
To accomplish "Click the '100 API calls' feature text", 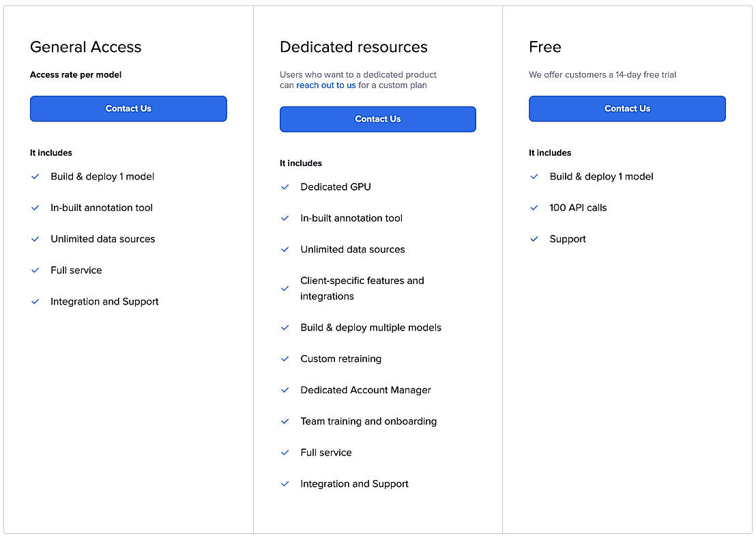I will [x=578, y=208].
